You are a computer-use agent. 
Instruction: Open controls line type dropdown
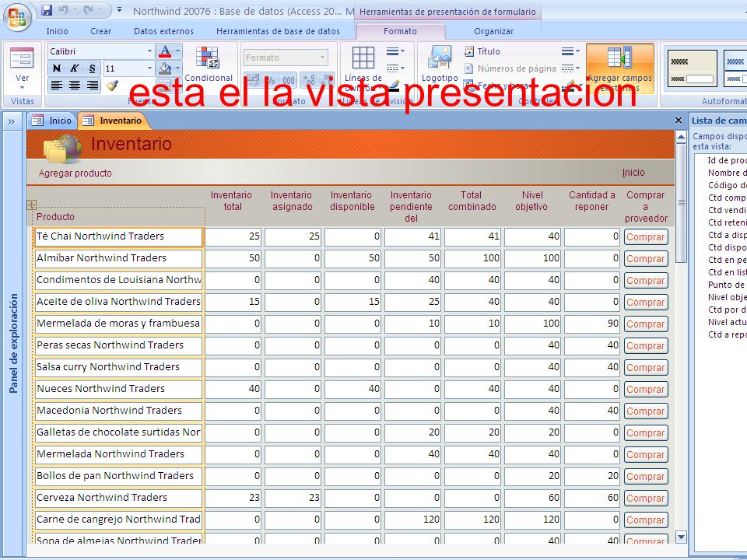570,68
